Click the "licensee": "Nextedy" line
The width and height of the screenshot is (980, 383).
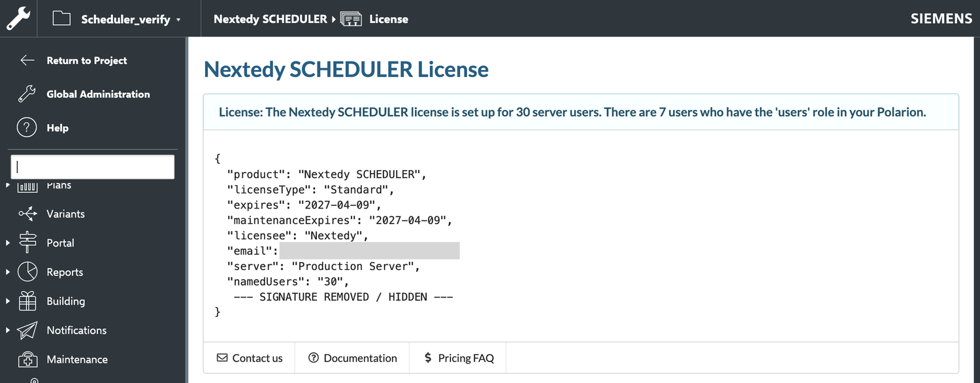(x=298, y=235)
